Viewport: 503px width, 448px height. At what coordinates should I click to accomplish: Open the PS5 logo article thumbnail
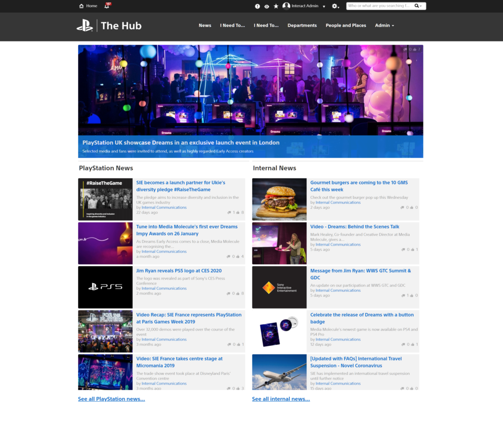click(x=105, y=287)
